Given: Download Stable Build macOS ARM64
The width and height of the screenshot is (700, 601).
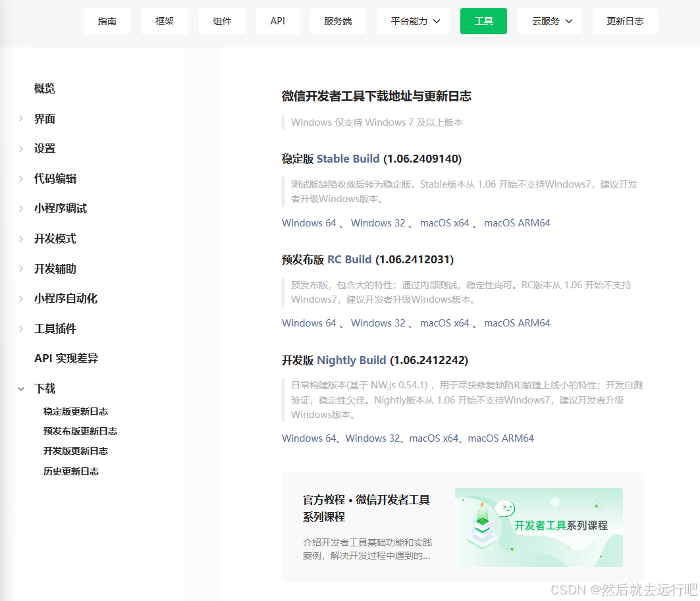Looking at the screenshot, I should pos(517,223).
